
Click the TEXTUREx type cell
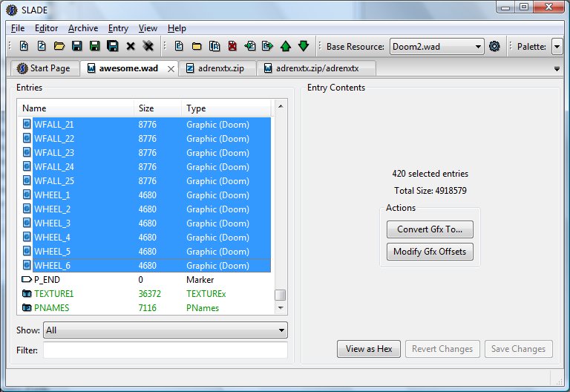click(x=206, y=293)
